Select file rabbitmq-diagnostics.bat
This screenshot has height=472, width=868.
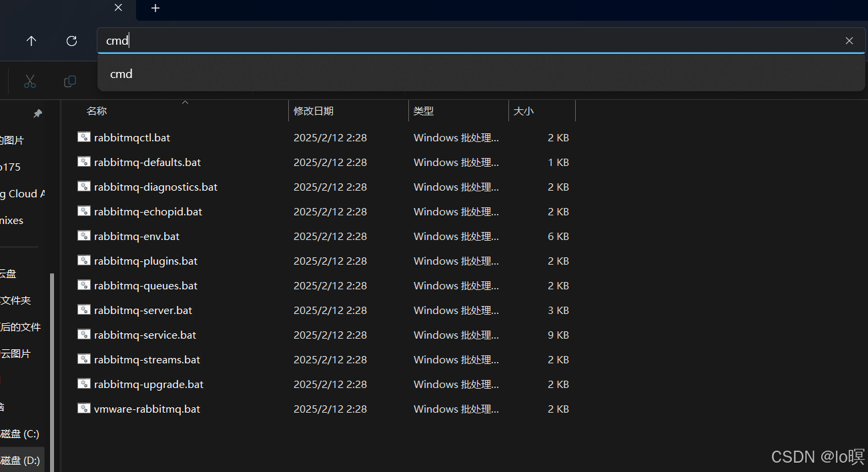coord(156,187)
